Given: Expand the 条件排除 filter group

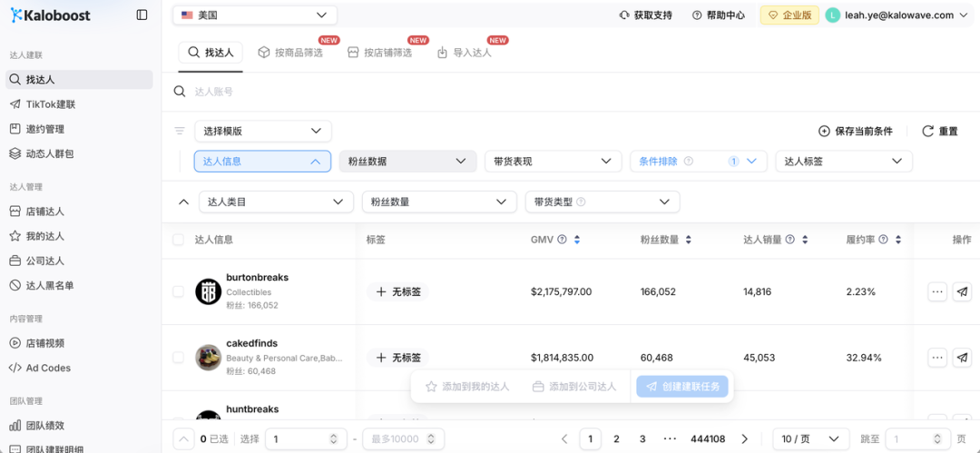Looking at the screenshot, I should (x=699, y=161).
